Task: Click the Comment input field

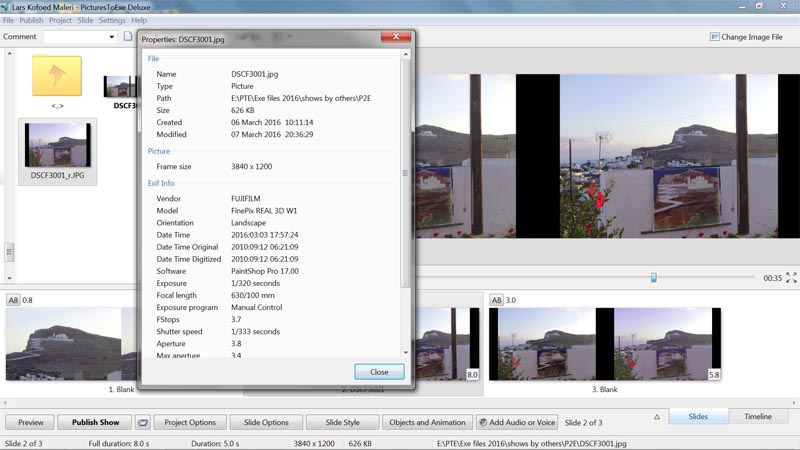Action: [x=76, y=37]
